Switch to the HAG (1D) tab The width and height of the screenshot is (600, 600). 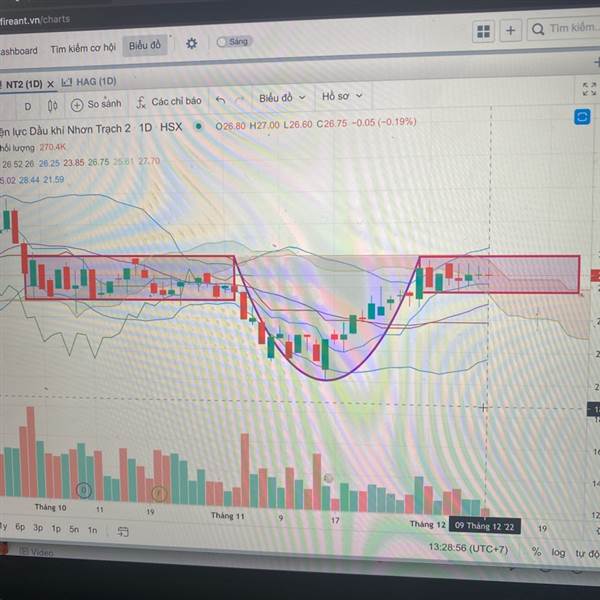coord(89,82)
